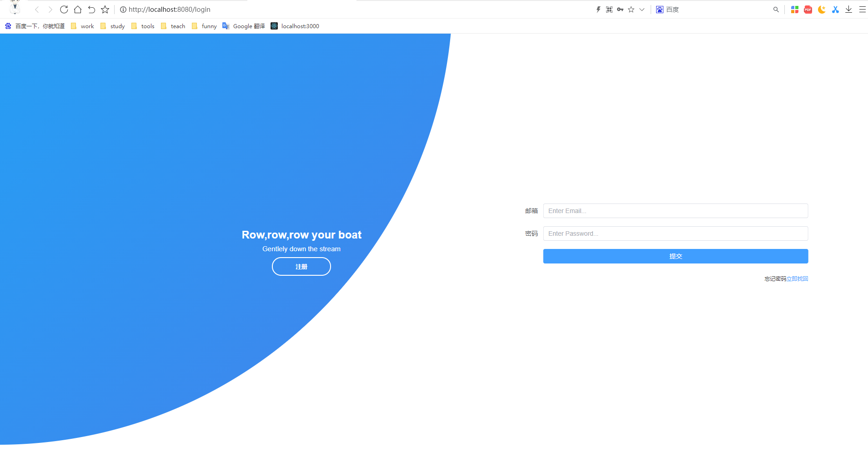This screenshot has width=868, height=462.
Task: Open the PDF extension icon
Action: point(808,10)
